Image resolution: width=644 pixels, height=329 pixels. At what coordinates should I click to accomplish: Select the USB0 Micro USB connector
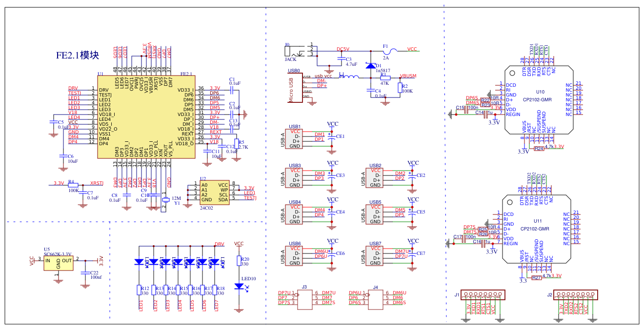294,88
